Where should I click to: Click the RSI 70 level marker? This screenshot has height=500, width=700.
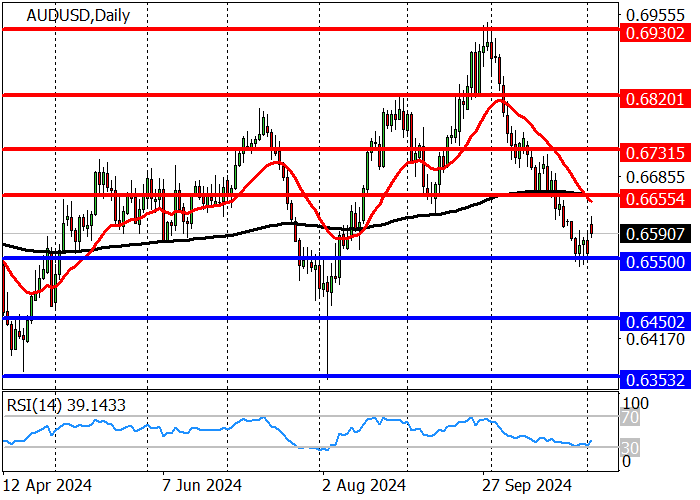click(631, 418)
